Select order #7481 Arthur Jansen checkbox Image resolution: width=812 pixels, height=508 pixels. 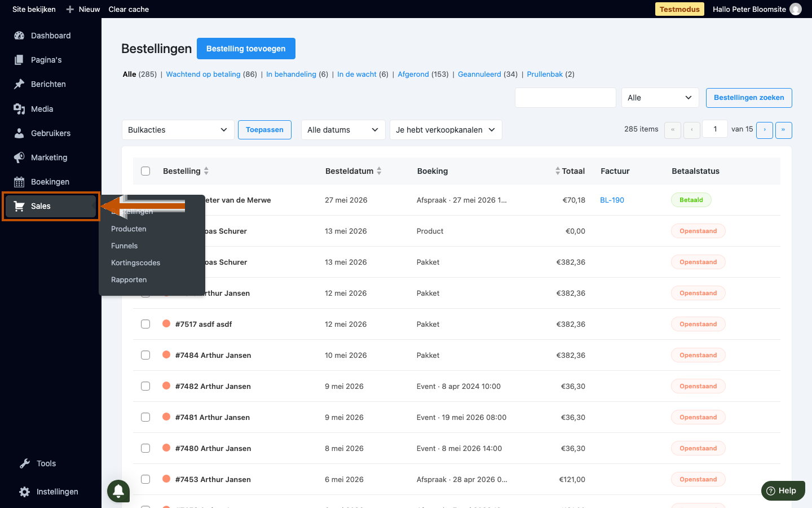pyautogui.click(x=145, y=417)
